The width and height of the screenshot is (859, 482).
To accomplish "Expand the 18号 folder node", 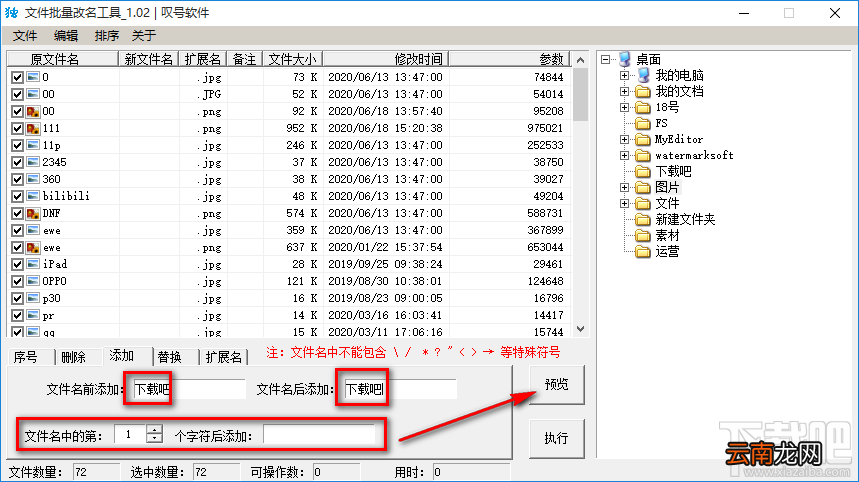I will (625, 107).
